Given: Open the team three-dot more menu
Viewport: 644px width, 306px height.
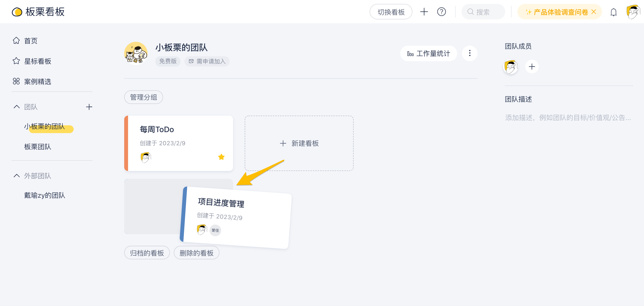Looking at the screenshot, I should coord(470,53).
